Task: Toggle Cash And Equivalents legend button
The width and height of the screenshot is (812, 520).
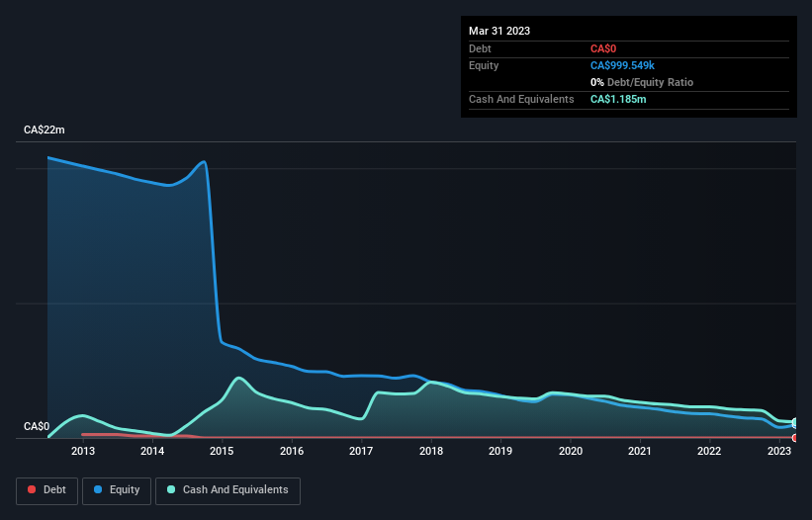Action: [x=227, y=490]
